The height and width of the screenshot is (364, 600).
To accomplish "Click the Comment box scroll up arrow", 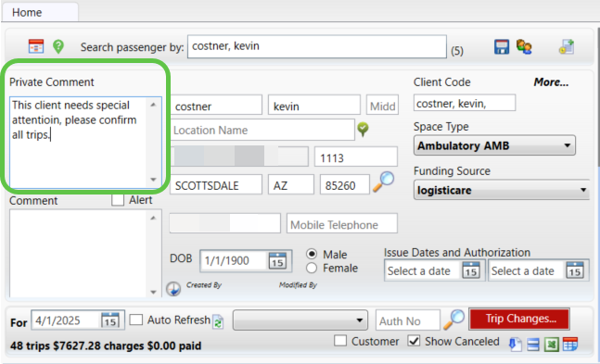I will [153, 218].
